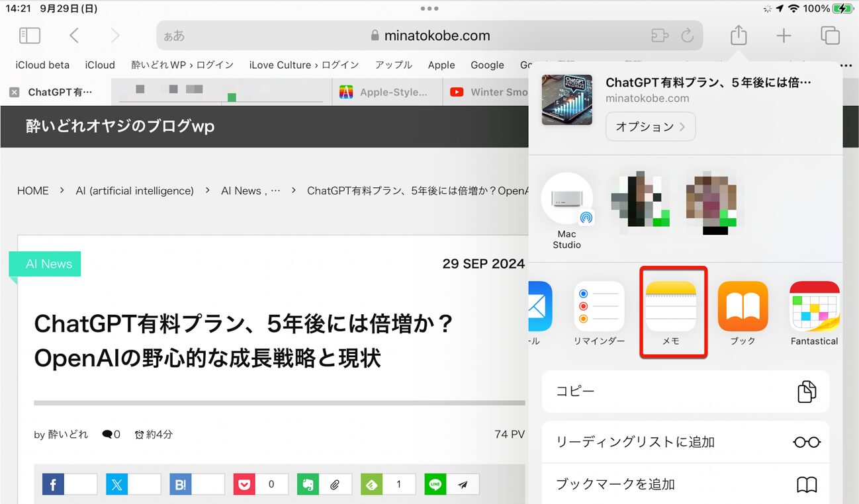Viewport: 859px width, 504px height.
Task: Tap the 74 PV view count
Action: 510,435
